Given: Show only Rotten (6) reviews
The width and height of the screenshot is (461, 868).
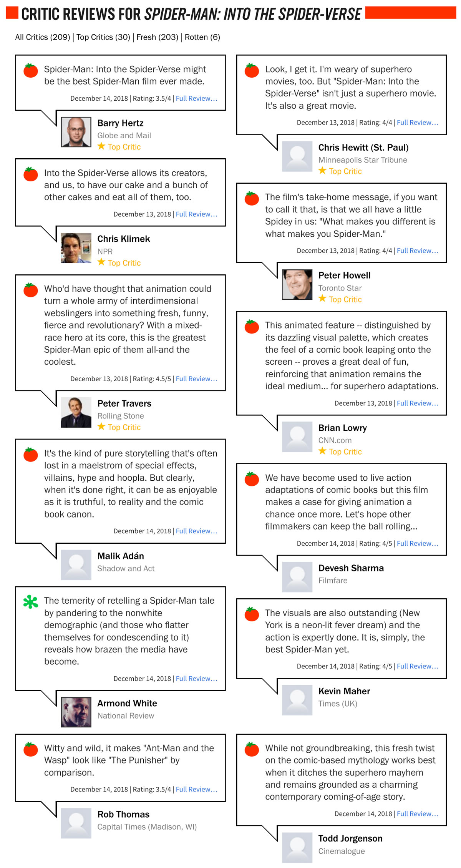Looking at the screenshot, I should click(x=202, y=37).
